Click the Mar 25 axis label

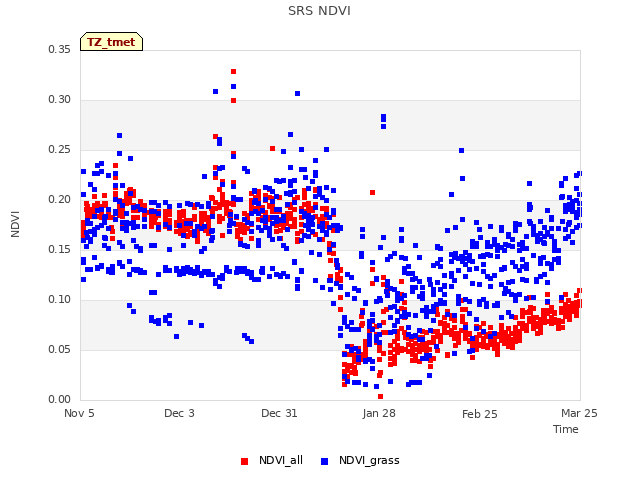(579, 413)
